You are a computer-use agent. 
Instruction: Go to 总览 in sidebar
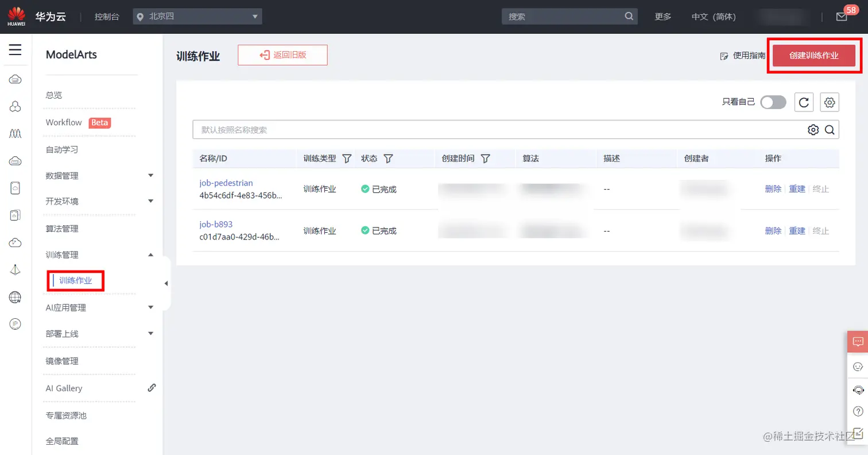click(54, 95)
